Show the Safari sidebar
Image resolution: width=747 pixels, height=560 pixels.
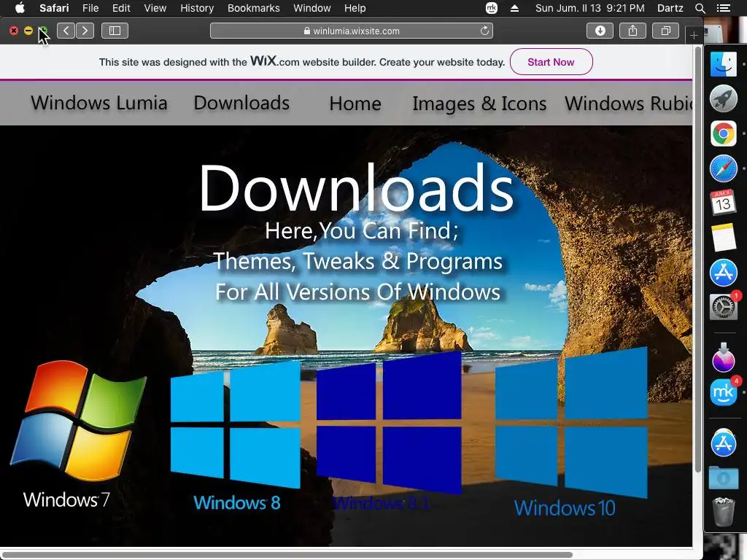115,31
